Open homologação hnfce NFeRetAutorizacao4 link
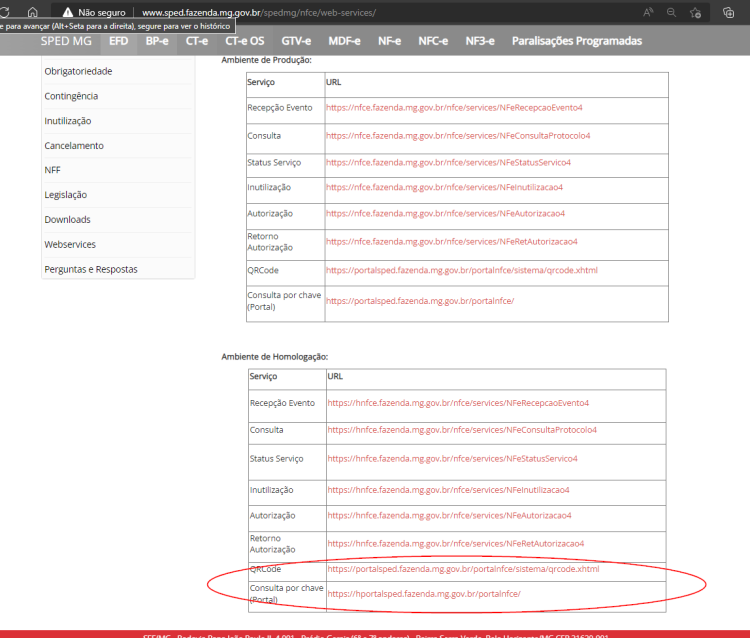Image resolution: width=750 pixels, height=638 pixels. click(x=456, y=544)
